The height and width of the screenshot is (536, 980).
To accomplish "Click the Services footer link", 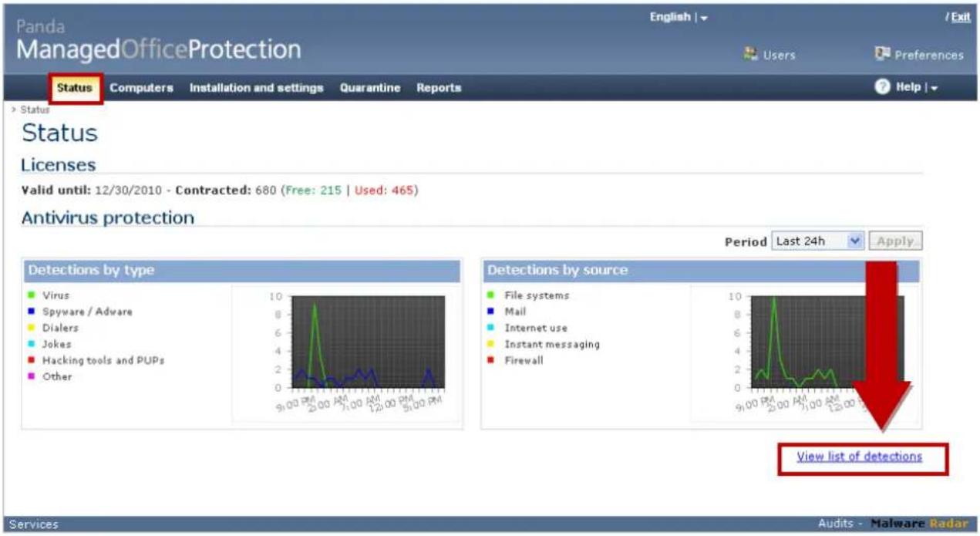I will tap(34, 524).
